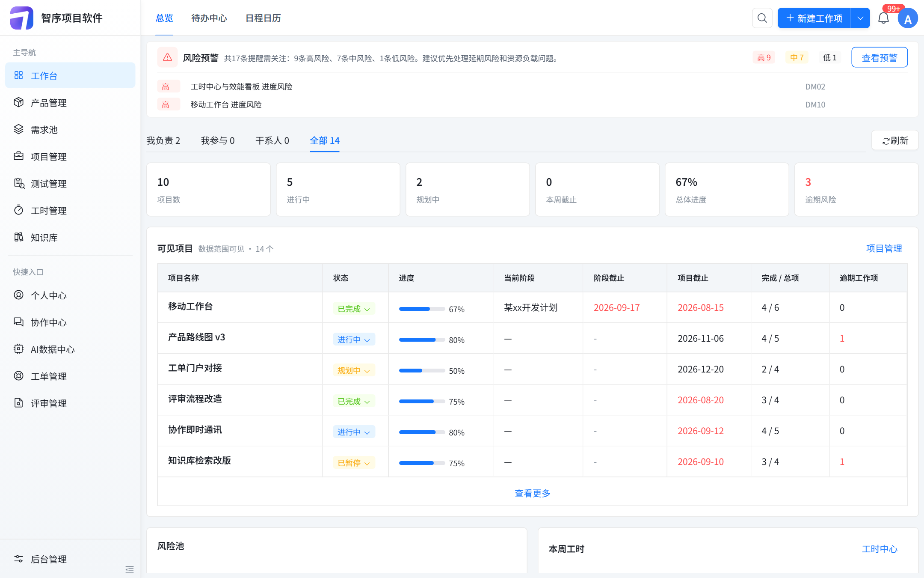Open status dropdown for 评审流程改造
This screenshot has width=924, height=578.
[x=354, y=401]
